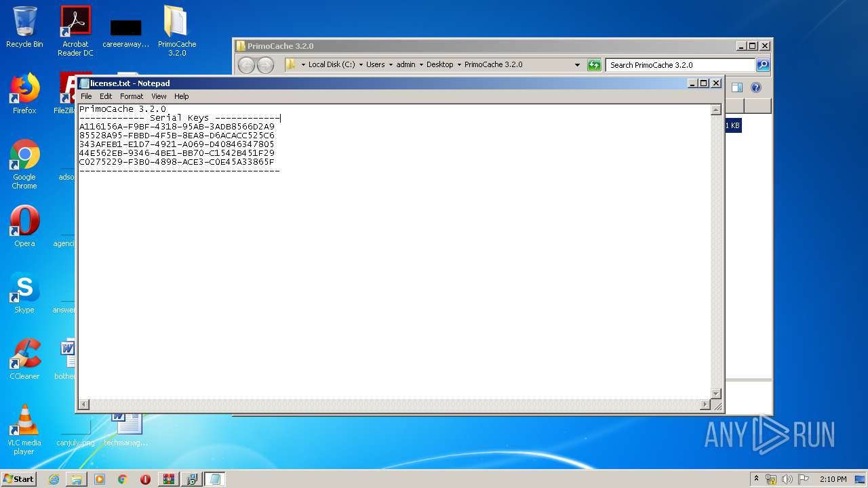Click the PrimoCache 3.2.0 heading text line
The width and height of the screenshot is (868, 488).
click(123, 109)
